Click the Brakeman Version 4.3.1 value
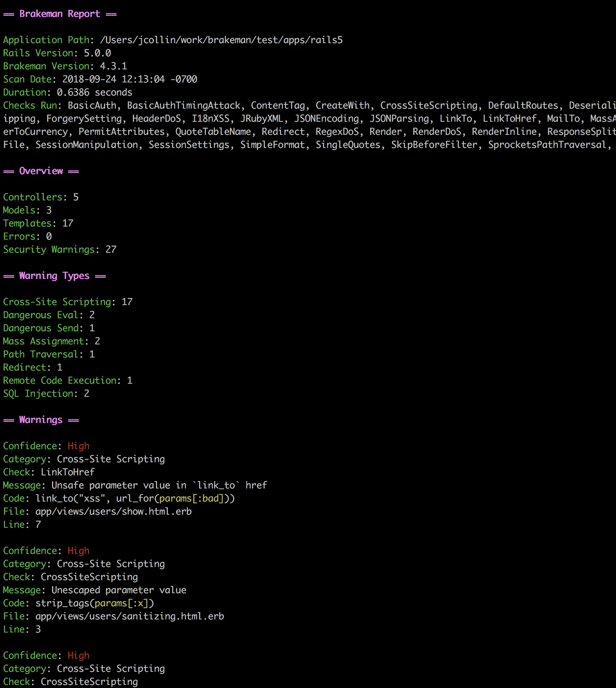Image resolution: width=616 pixels, height=688 pixels. pyautogui.click(x=113, y=66)
